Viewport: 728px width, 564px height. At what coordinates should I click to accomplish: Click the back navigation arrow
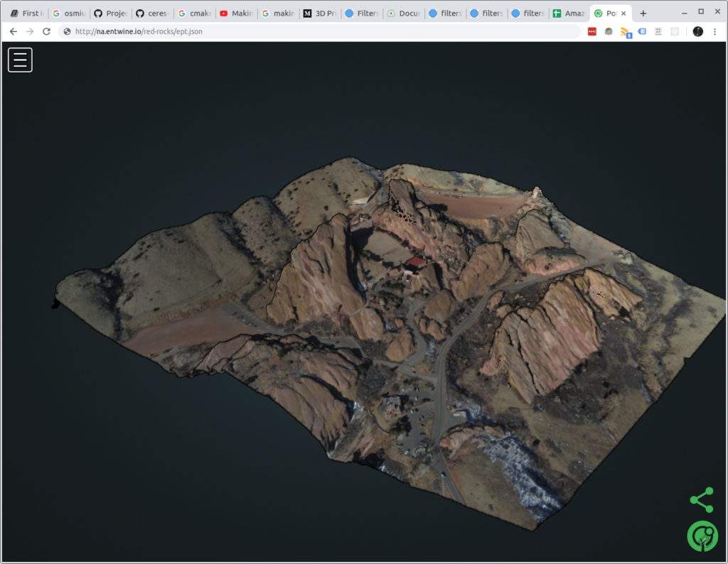click(13, 31)
